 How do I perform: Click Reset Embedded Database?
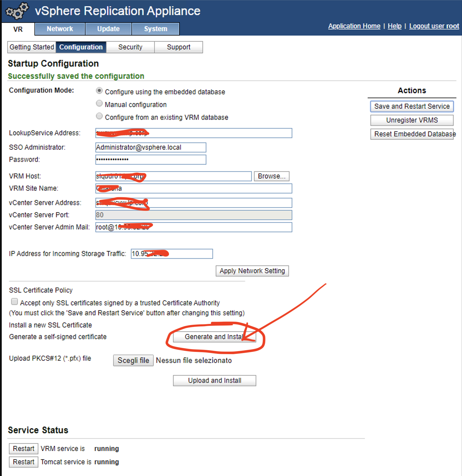412,134
